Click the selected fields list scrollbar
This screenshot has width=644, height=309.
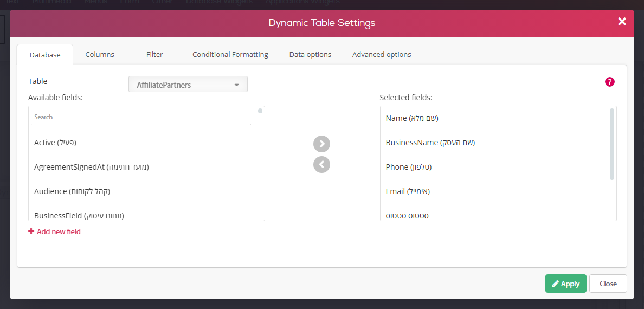point(612,144)
